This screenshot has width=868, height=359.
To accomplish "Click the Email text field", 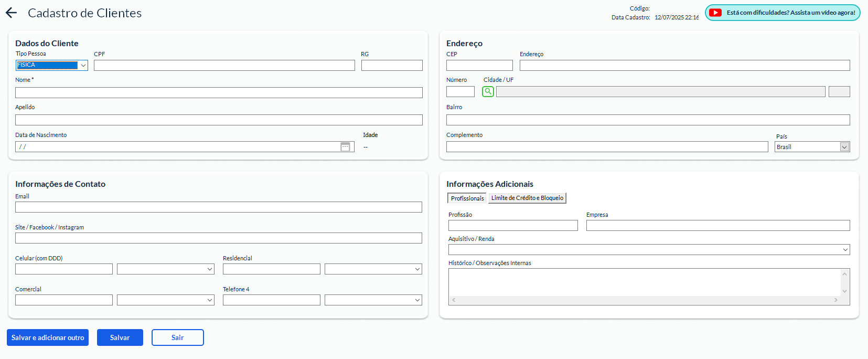I will tap(218, 207).
